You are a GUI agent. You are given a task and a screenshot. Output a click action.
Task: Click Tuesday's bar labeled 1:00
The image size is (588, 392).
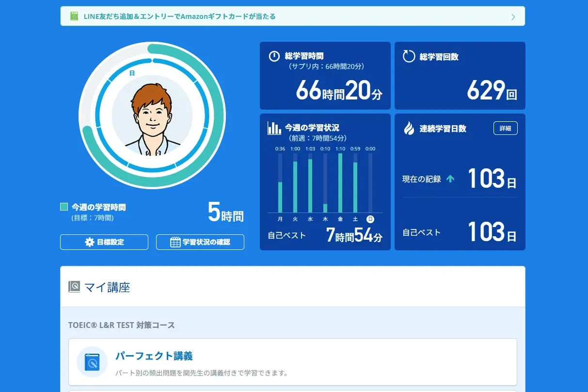tap(295, 183)
